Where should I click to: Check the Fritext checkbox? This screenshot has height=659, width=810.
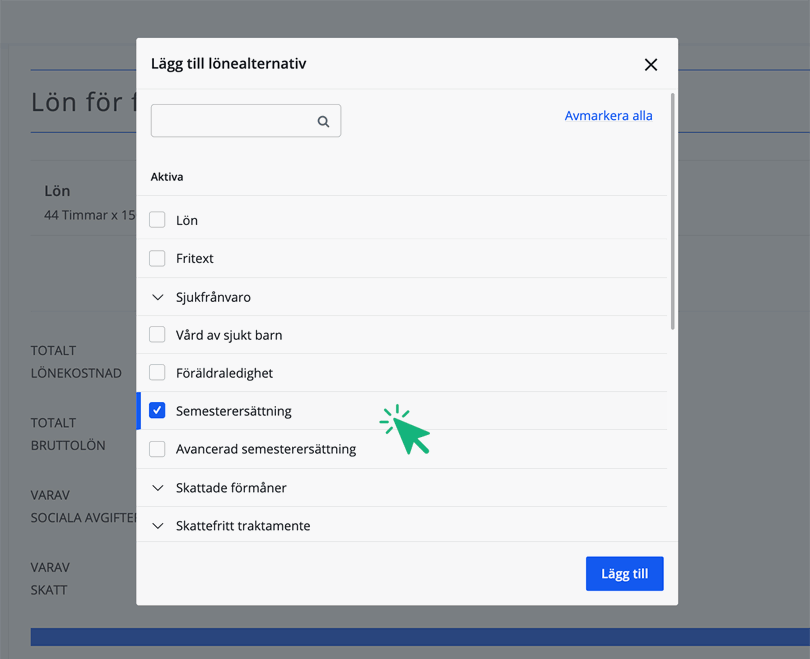point(157,258)
